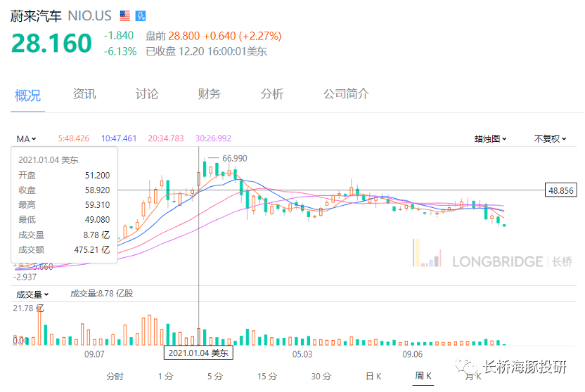Click the crosshair price label 48.856
585x392 pixels.
[561, 190]
